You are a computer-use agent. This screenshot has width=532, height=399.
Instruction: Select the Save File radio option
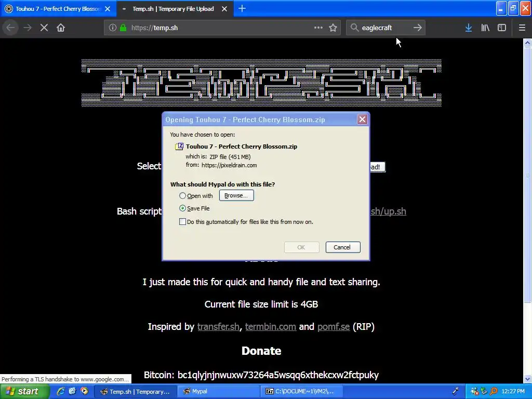point(182,208)
